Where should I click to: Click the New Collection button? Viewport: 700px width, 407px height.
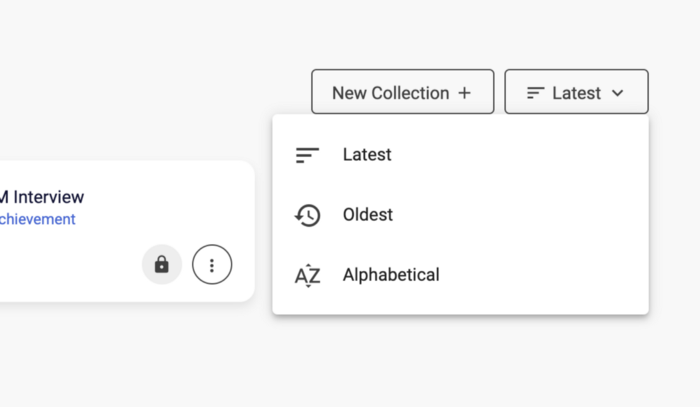tap(403, 91)
